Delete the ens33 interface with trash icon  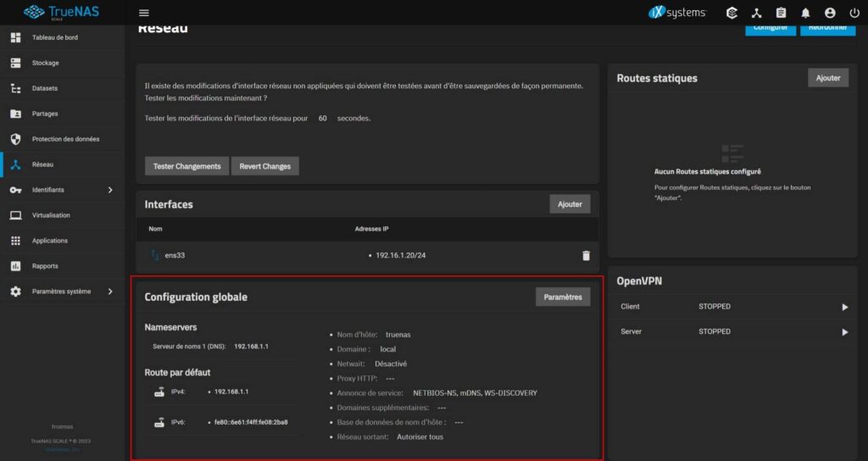[586, 255]
